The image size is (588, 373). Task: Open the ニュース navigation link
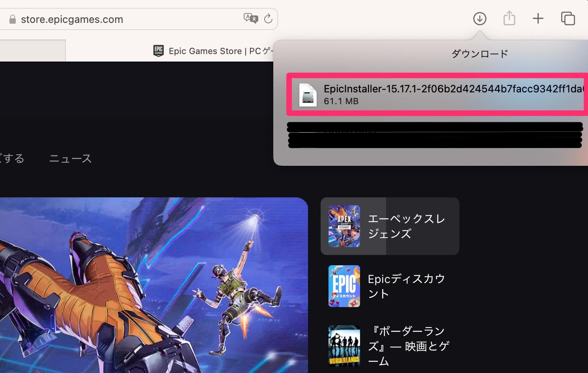[x=70, y=159]
